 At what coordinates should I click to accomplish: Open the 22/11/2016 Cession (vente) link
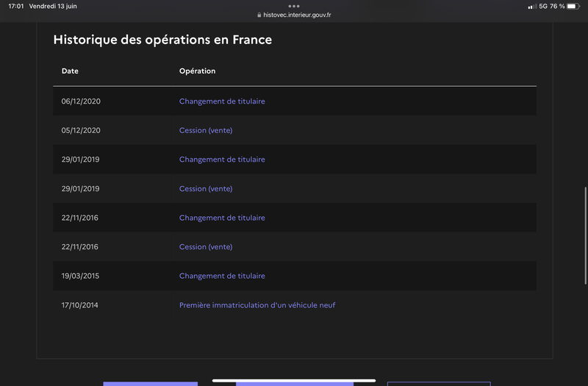(x=206, y=247)
